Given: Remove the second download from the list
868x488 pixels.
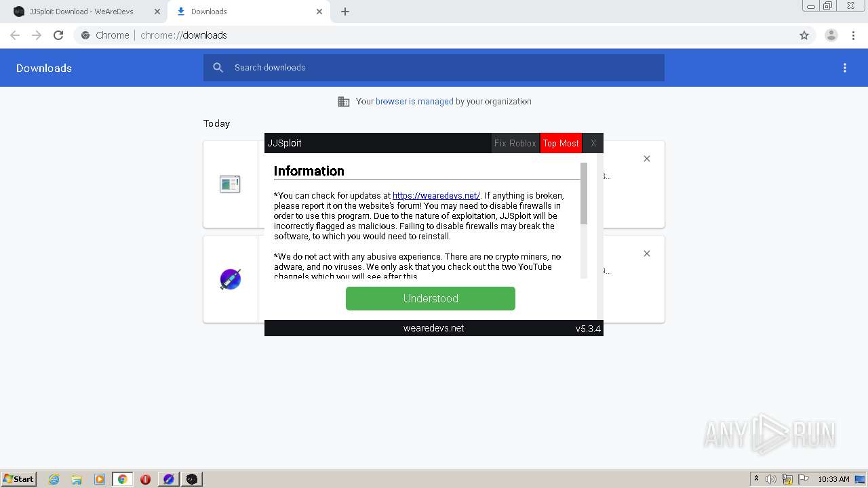Looking at the screenshot, I should (x=647, y=253).
